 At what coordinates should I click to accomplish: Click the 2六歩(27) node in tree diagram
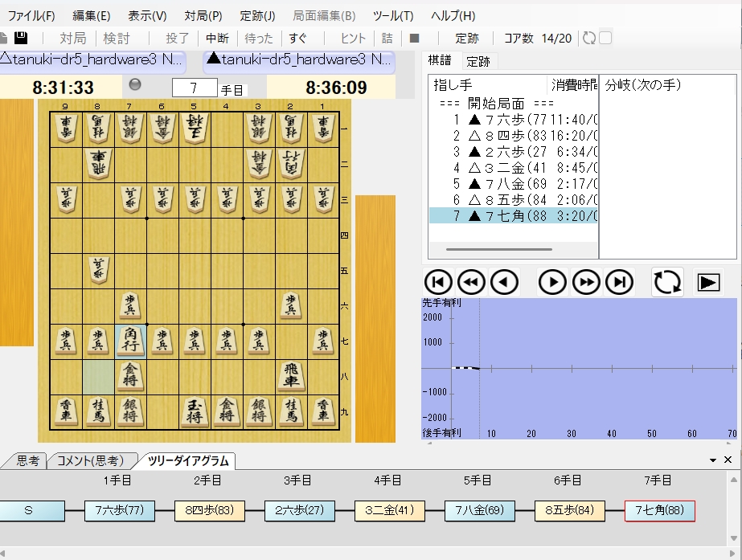tap(298, 510)
